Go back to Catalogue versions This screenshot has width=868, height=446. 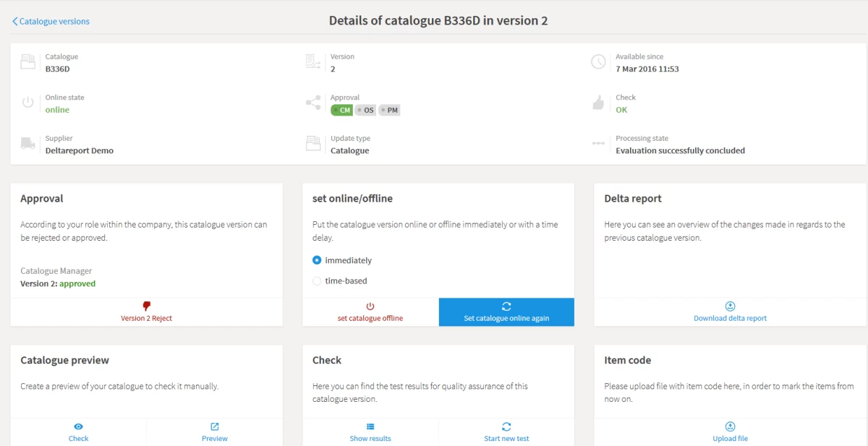(x=51, y=22)
